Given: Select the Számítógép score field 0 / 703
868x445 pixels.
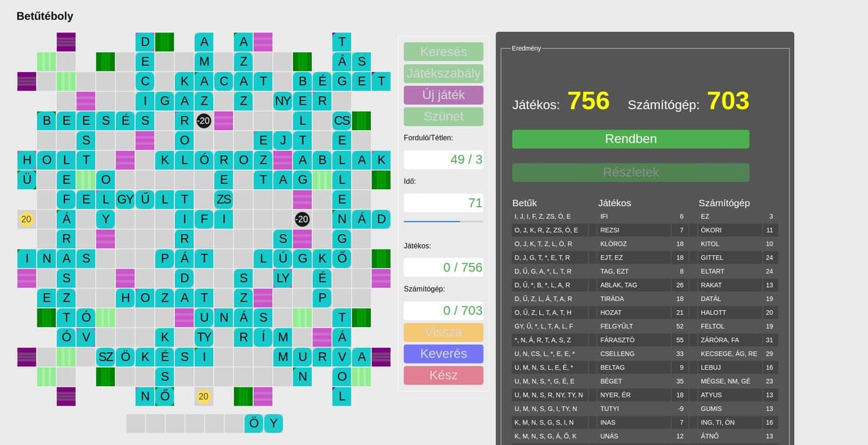Looking at the screenshot, I should [x=443, y=311].
